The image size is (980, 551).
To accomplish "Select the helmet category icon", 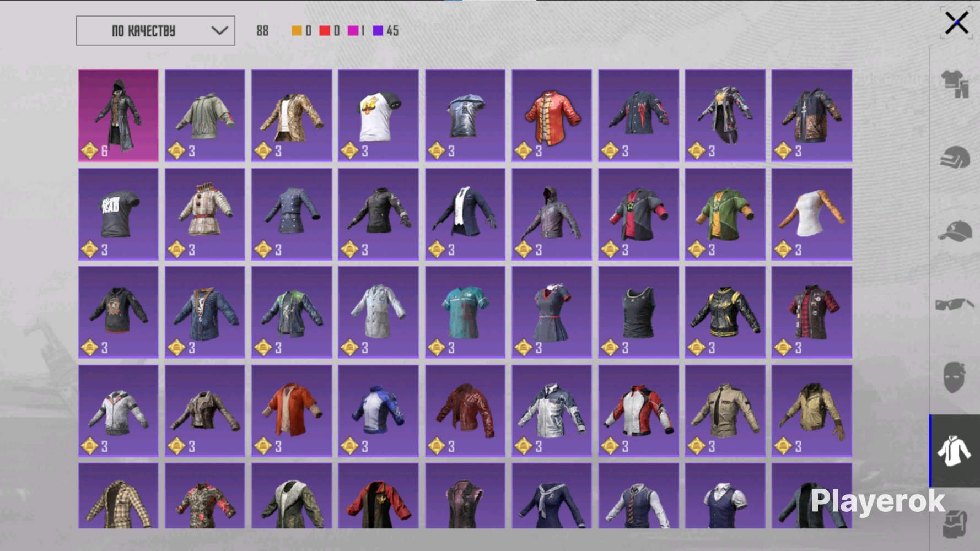I will tap(955, 158).
